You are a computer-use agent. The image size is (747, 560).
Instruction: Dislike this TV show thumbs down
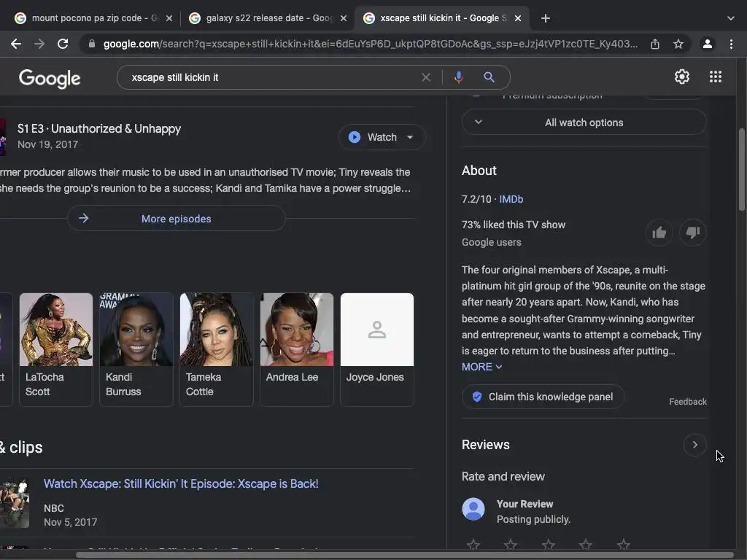[693, 233]
